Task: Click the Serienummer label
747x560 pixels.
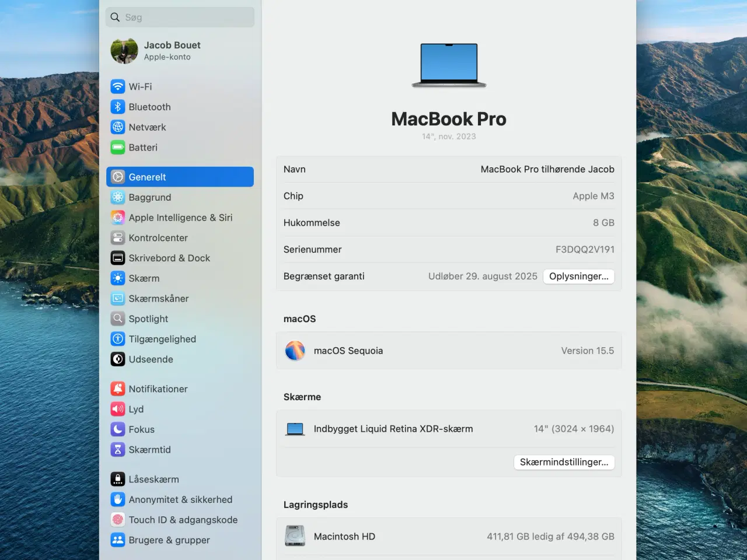Action: pos(313,249)
